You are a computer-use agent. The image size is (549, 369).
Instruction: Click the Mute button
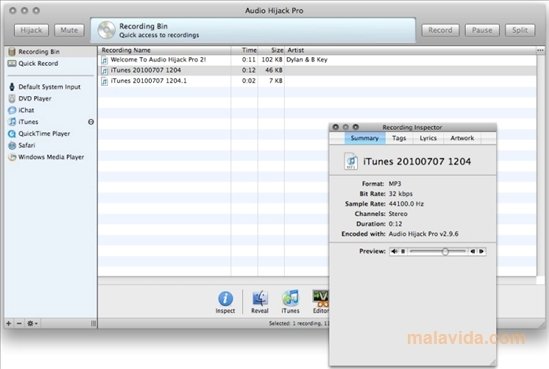click(x=69, y=30)
